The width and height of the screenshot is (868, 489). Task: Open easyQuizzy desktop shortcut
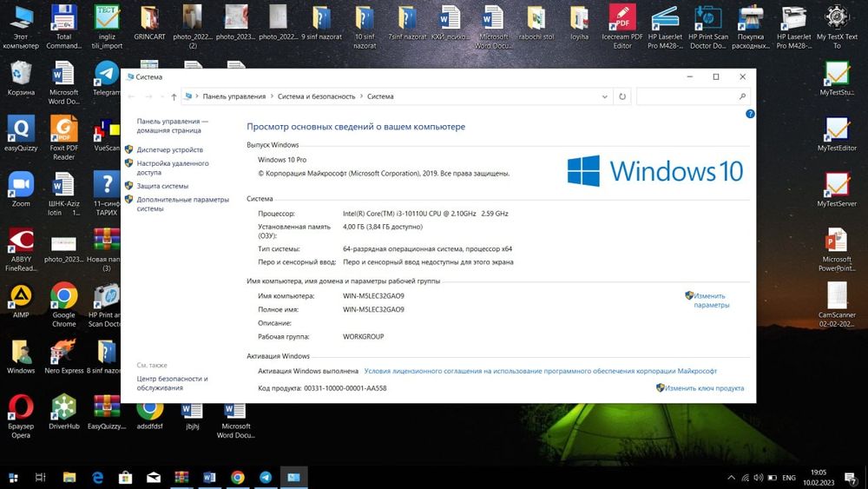tap(21, 134)
